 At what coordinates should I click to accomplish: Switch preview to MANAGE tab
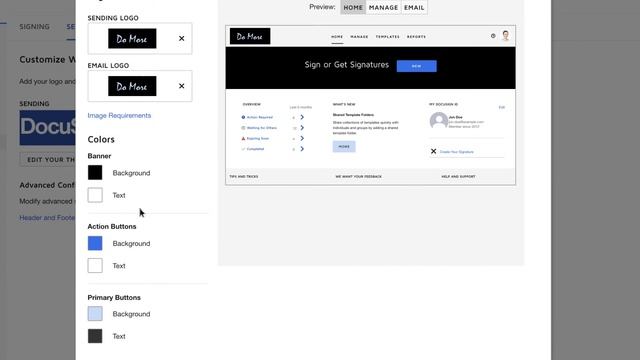coord(383,7)
